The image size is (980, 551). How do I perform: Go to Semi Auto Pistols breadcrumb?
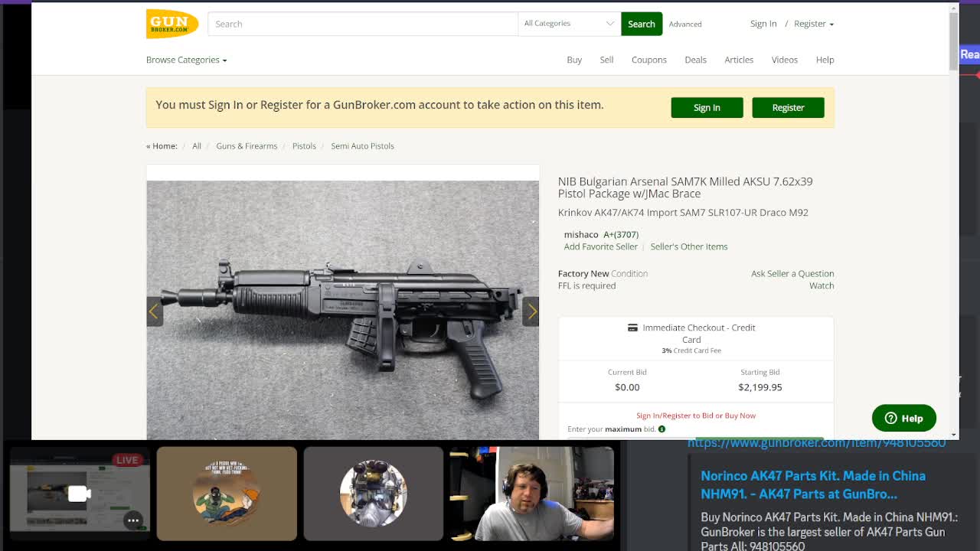[x=362, y=146]
